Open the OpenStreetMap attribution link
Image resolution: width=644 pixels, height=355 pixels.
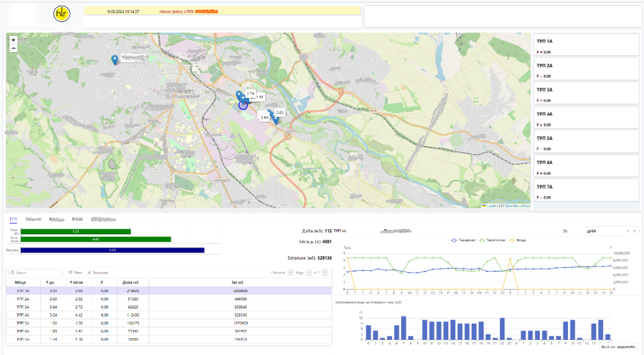517,206
